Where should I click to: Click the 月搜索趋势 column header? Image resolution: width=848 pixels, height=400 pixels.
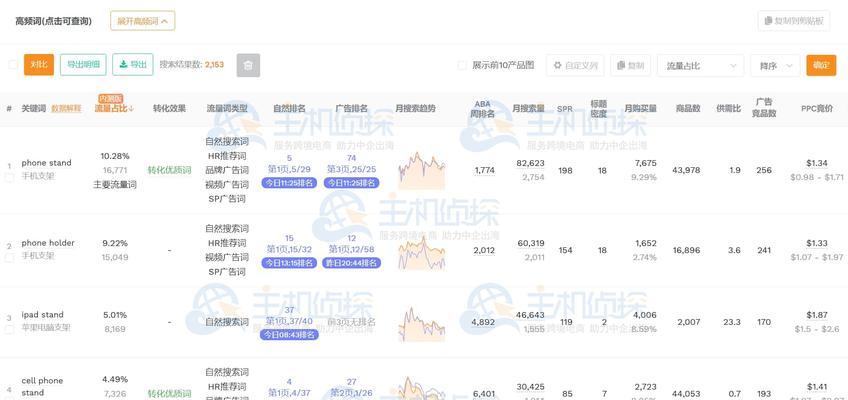tap(415, 108)
